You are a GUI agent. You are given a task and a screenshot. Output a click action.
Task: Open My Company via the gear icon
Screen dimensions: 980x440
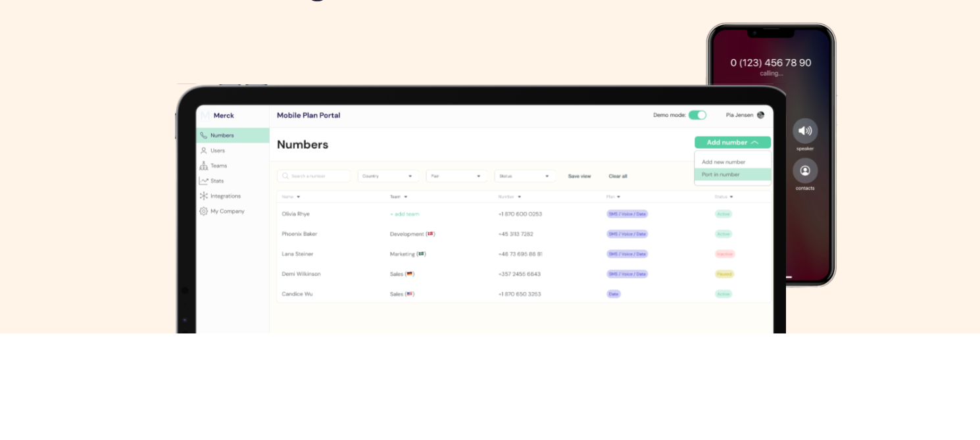[204, 210]
